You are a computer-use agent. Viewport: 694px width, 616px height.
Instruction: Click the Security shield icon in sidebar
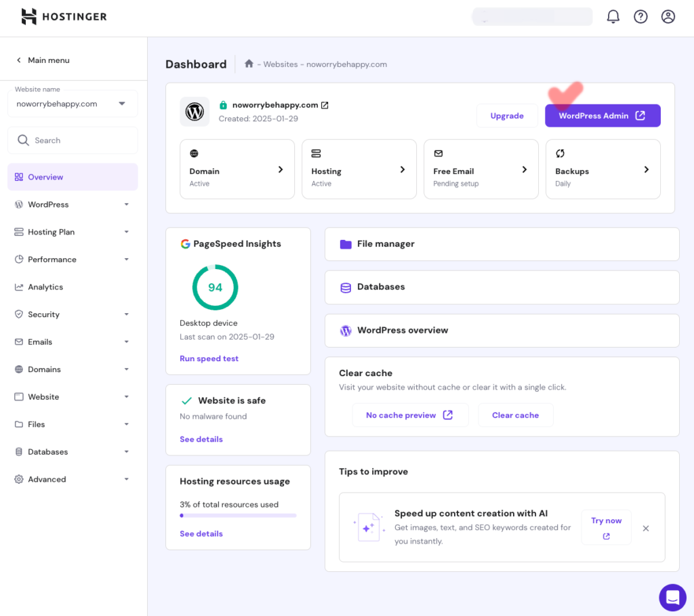coord(18,314)
